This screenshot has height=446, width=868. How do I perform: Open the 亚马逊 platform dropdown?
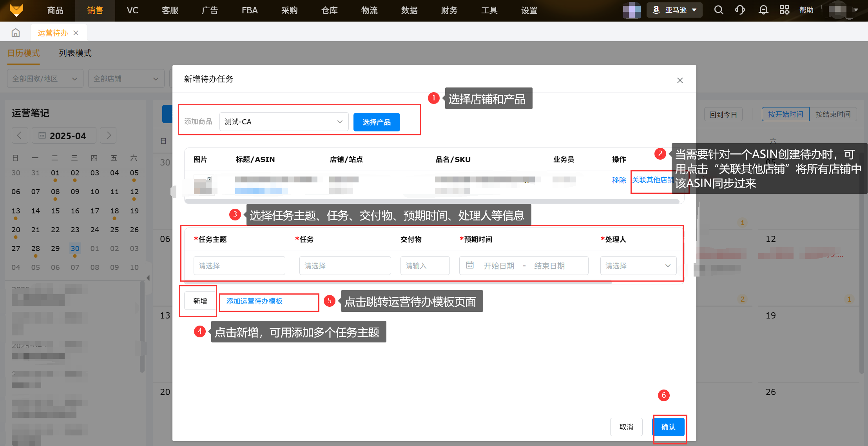674,10
